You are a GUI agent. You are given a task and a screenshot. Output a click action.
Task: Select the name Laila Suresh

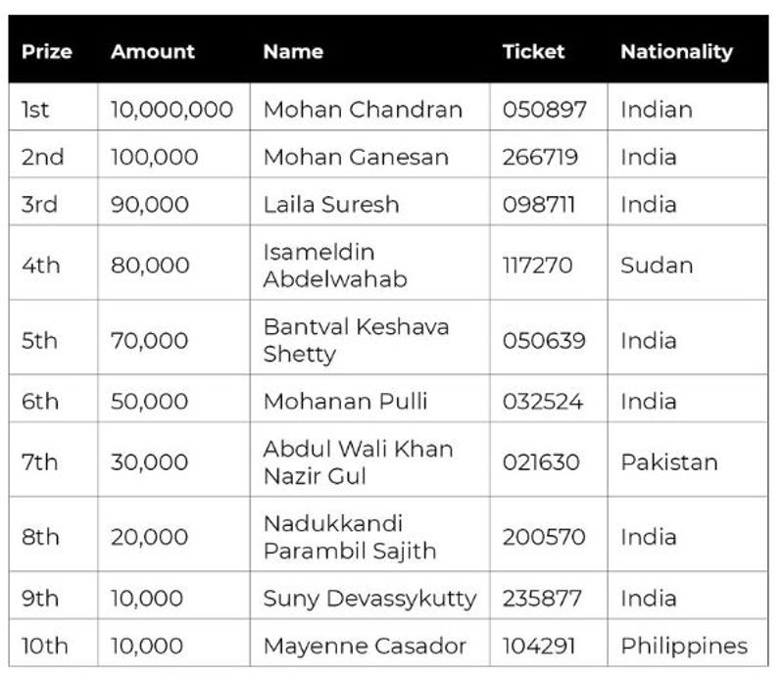point(331,205)
